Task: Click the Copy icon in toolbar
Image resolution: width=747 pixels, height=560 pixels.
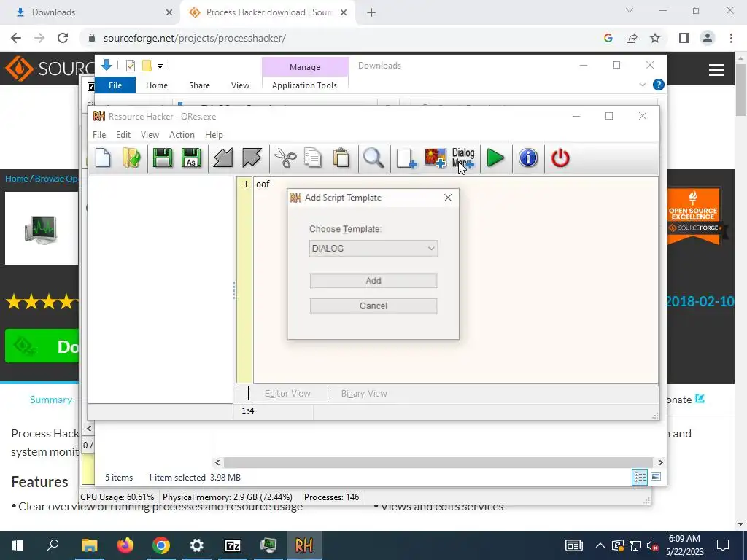Action: 313,158
